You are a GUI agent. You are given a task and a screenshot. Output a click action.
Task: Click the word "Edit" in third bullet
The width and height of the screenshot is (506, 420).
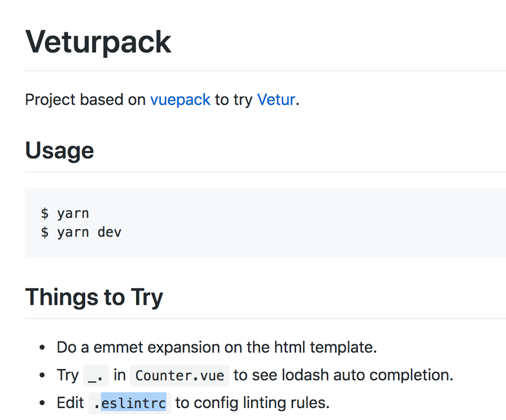click(x=70, y=403)
